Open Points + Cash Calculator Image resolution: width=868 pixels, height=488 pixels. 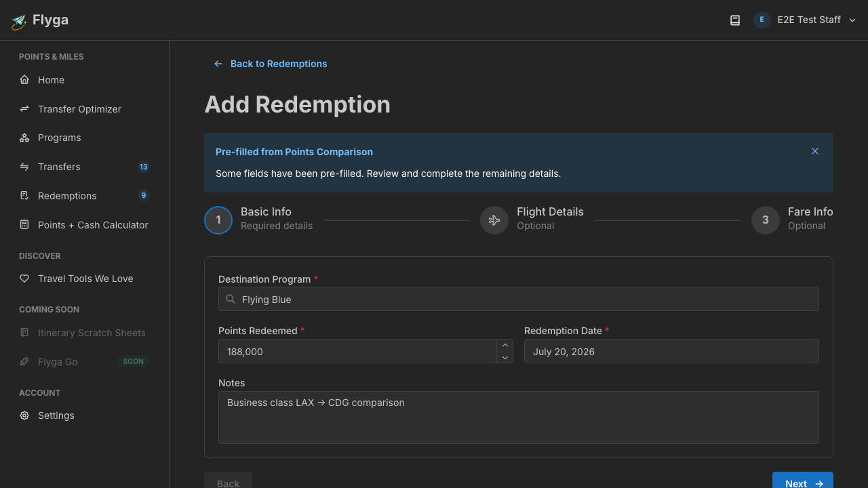click(x=84, y=225)
